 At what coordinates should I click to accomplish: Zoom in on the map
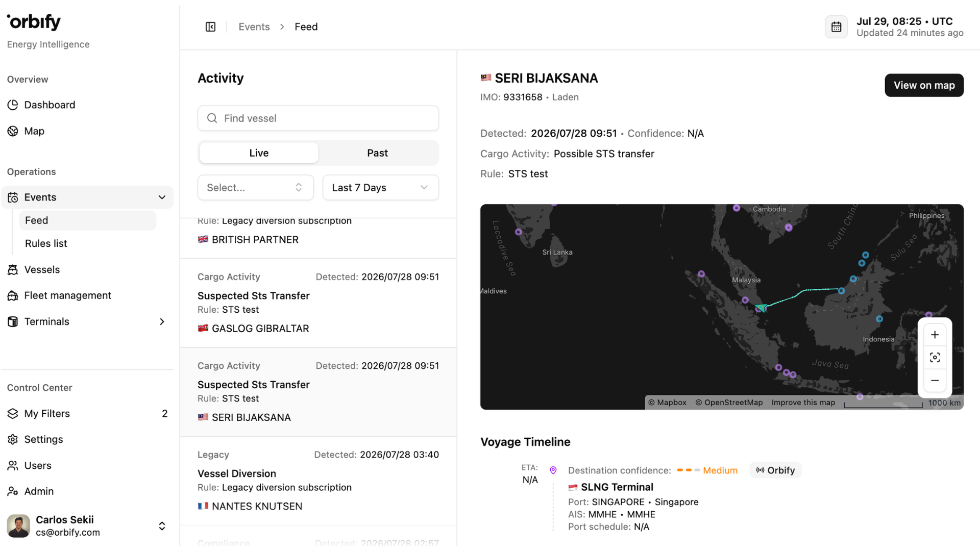(x=935, y=335)
